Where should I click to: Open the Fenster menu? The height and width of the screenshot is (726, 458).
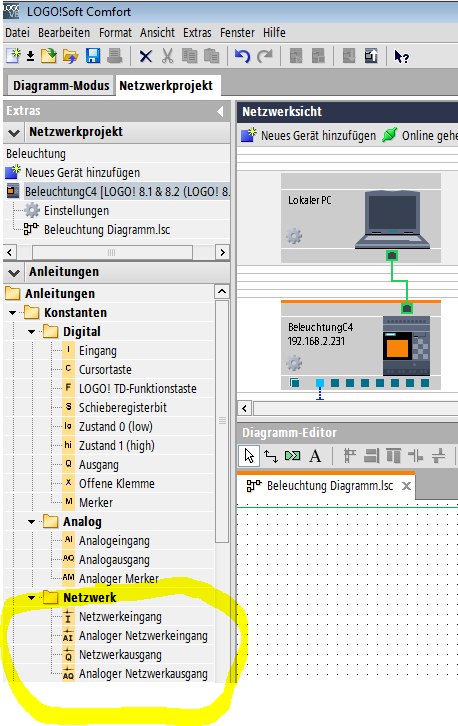pos(237,32)
